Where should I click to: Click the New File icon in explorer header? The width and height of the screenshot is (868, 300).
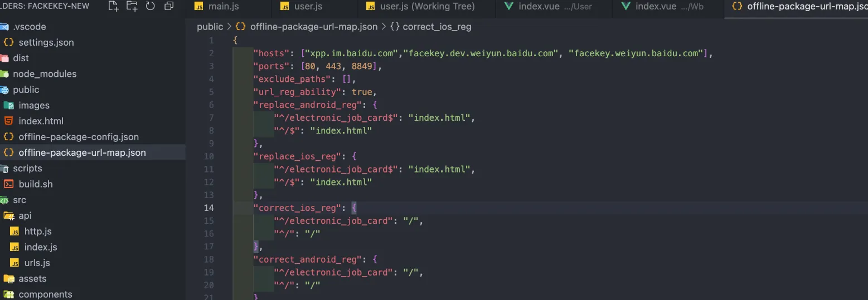pos(113,7)
